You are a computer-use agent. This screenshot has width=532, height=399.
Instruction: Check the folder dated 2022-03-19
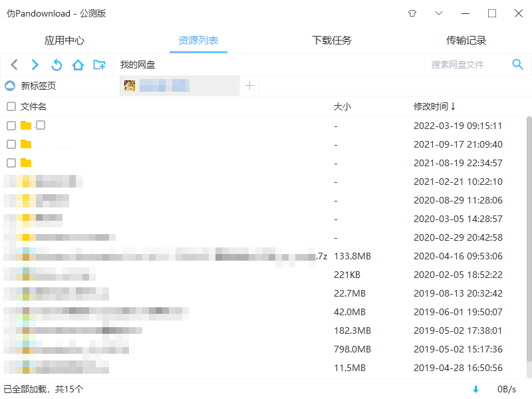click(11, 126)
